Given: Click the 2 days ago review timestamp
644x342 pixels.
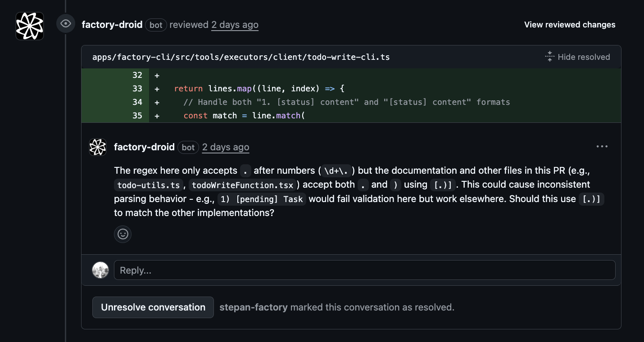Looking at the screenshot, I should 235,25.
